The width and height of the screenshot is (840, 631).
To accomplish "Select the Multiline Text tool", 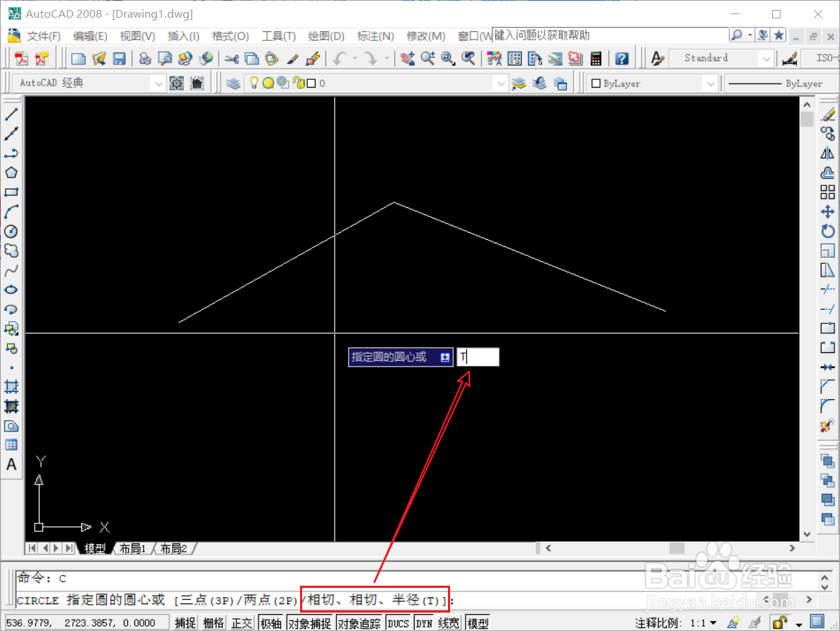I will pos(11,465).
